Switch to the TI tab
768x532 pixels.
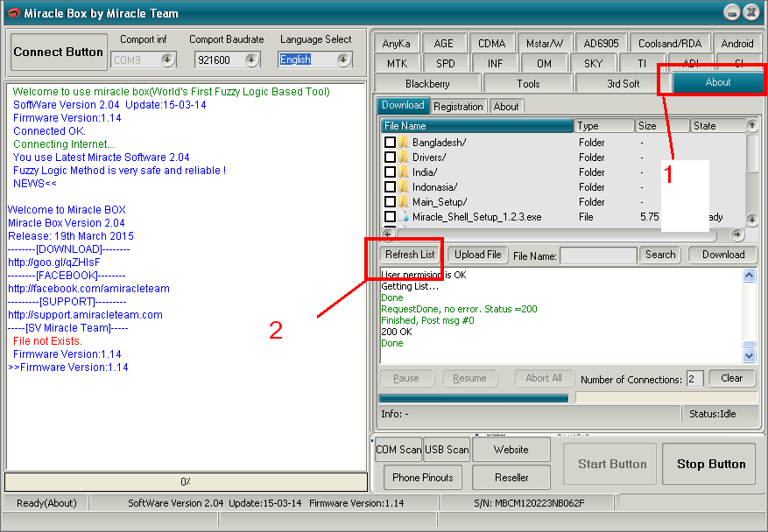(642, 64)
